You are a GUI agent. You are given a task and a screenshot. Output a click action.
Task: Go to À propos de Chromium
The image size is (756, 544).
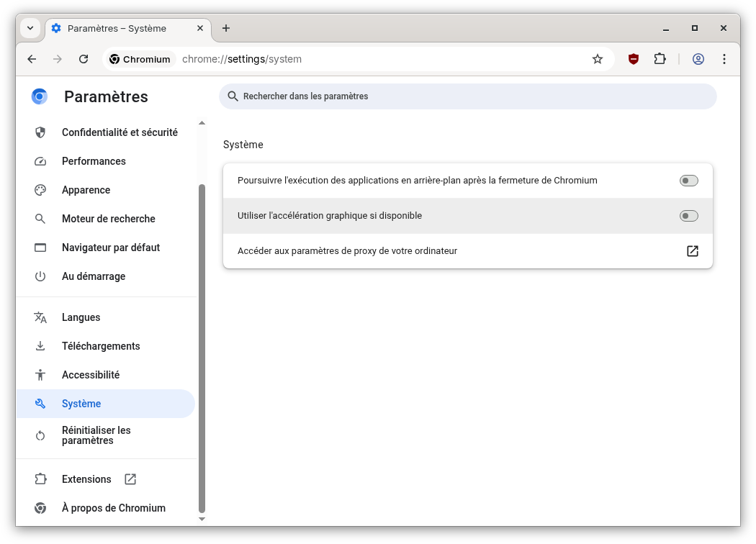113,508
